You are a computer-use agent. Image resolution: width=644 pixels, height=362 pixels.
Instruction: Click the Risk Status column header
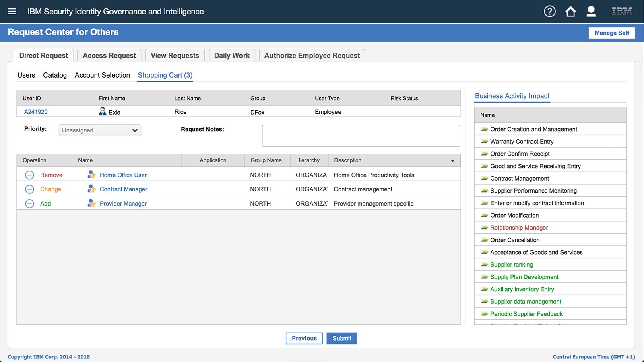pyautogui.click(x=404, y=98)
